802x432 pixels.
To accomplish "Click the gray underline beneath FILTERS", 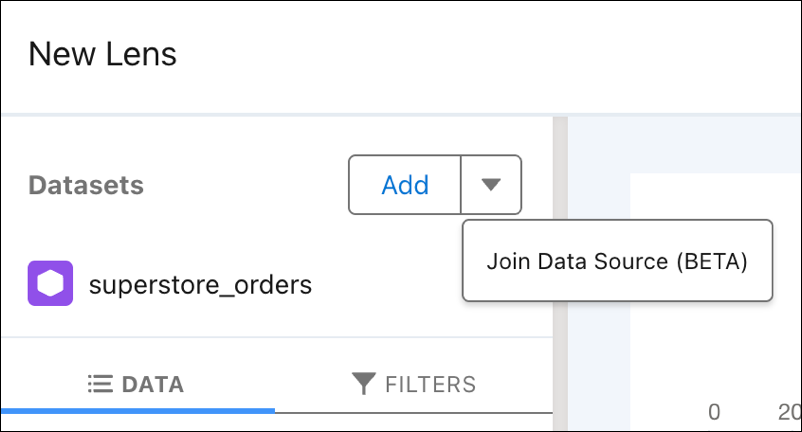I will (x=414, y=412).
